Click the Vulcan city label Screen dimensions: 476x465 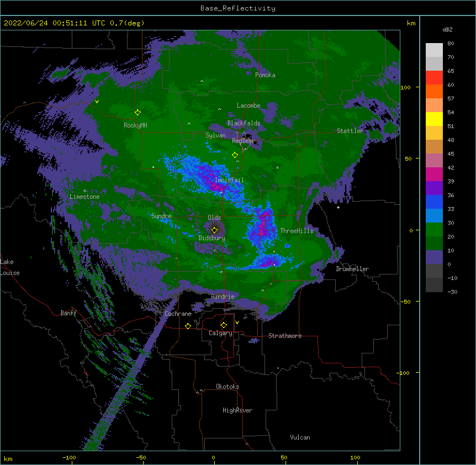coord(300,437)
